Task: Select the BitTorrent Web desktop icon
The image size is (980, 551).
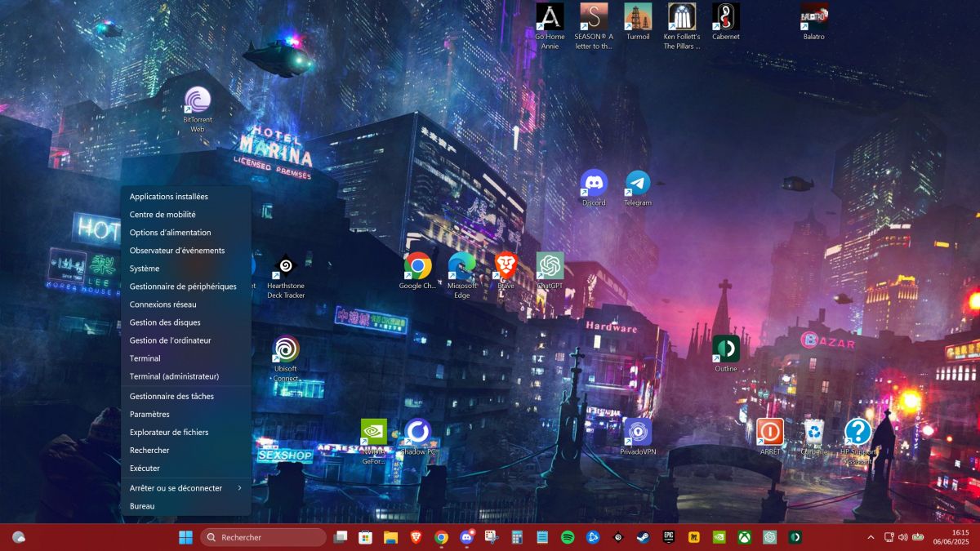Action: [x=197, y=110]
